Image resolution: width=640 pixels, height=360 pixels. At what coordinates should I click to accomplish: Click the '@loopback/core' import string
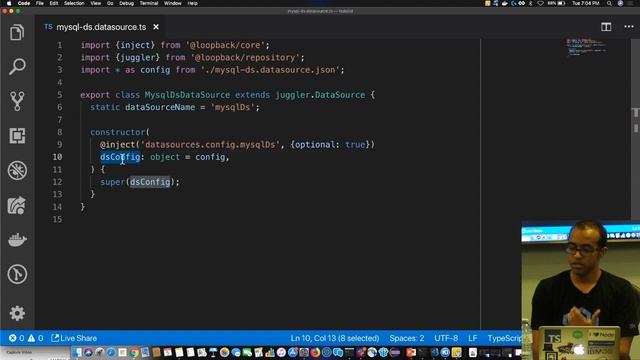pos(225,45)
